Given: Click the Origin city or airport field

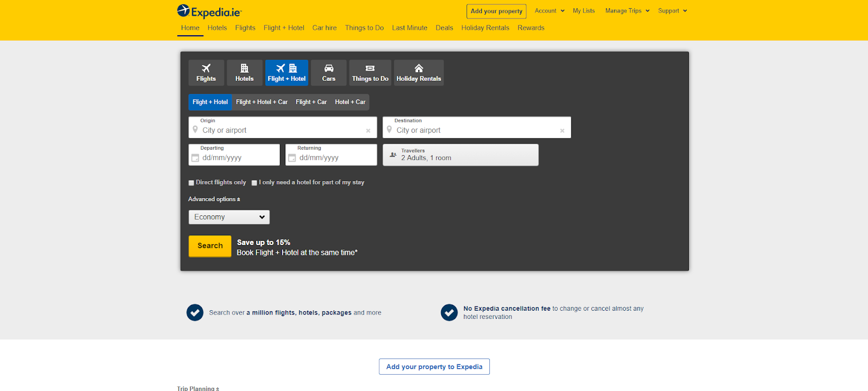Looking at the screenshot, I should (x=283, y=127).
